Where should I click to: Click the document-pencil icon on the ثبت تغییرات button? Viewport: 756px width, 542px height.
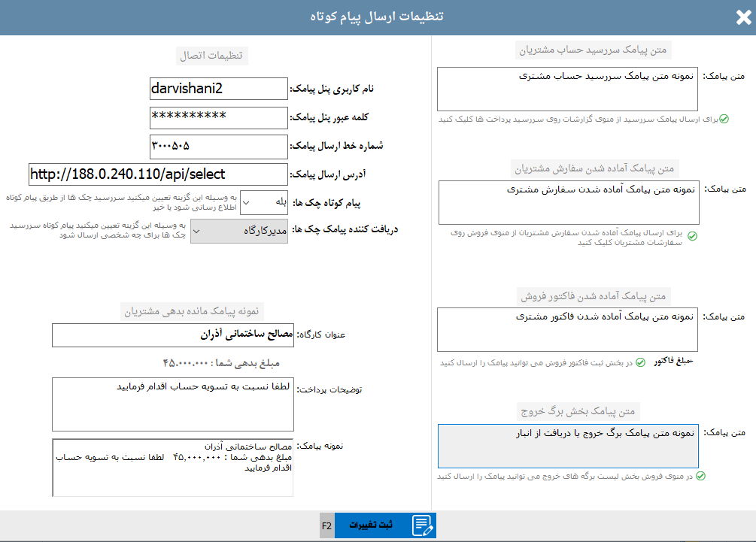(x=423, y=525)
